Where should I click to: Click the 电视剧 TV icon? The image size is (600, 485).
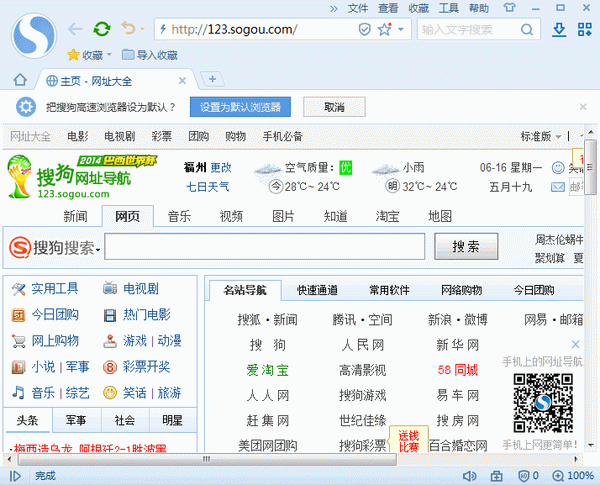pyautogui.click(x=110, y=288)
